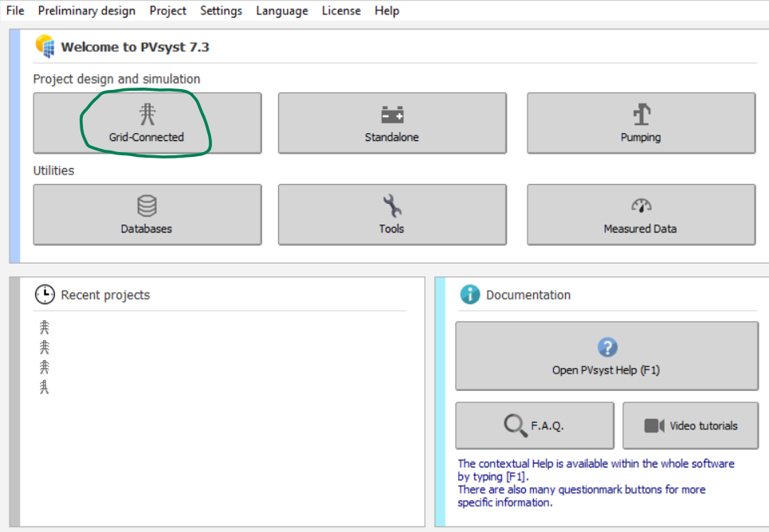Open the Project menu

pyautogui.click(x=167, y=10)
